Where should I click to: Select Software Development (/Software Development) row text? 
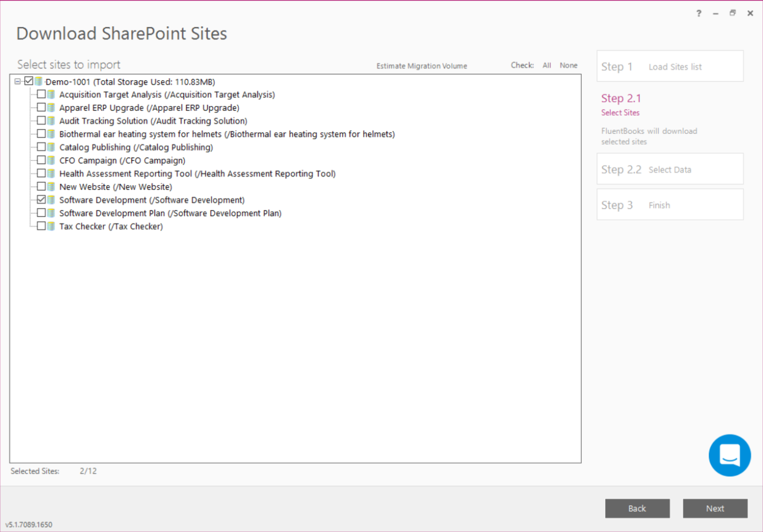coord(152,200)
